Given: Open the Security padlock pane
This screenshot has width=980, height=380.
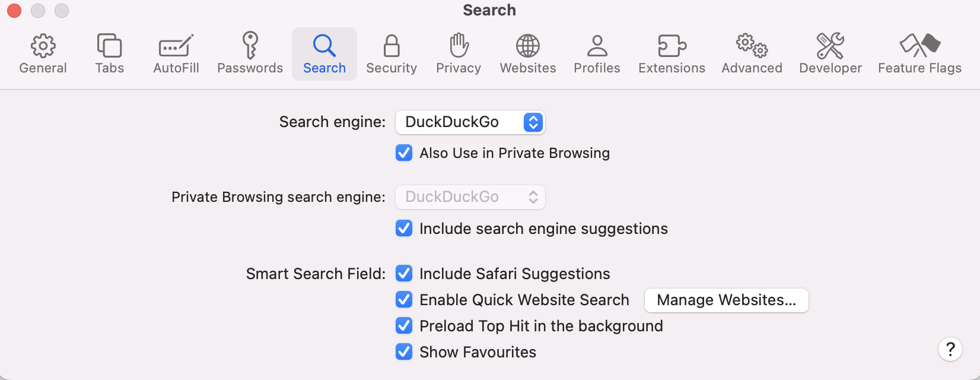Looking at the screenshot, I should click(392, 46).
